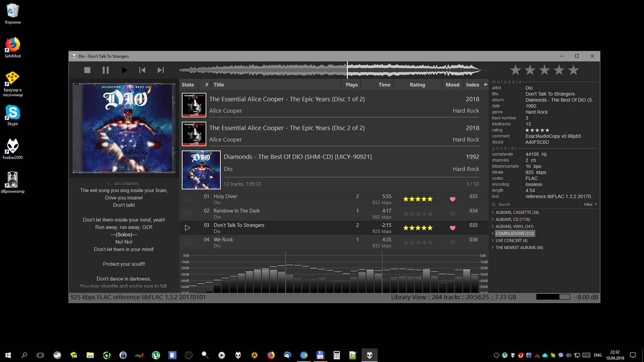The width and height of the screenshot is (644, 362).
Task: Select THE NEWEST ALBUMS library entry
Action: click(519, 248)
